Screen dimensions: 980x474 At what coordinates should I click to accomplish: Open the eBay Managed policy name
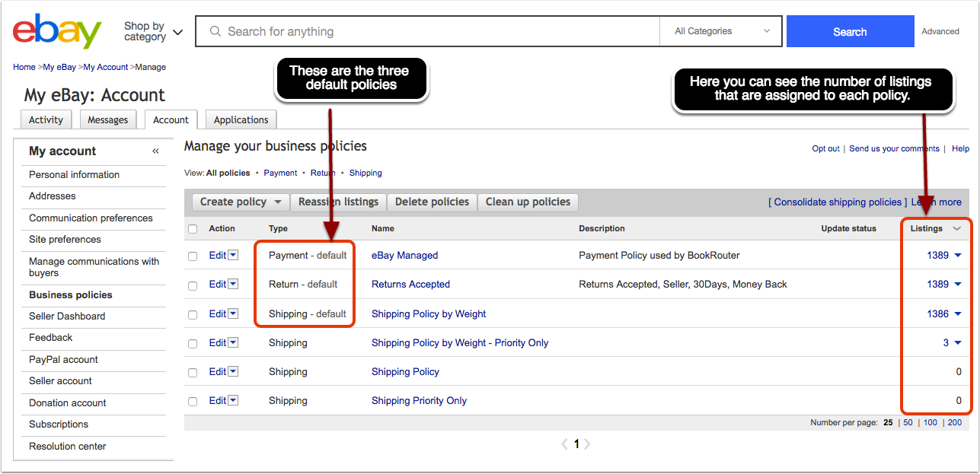point(404,255)
